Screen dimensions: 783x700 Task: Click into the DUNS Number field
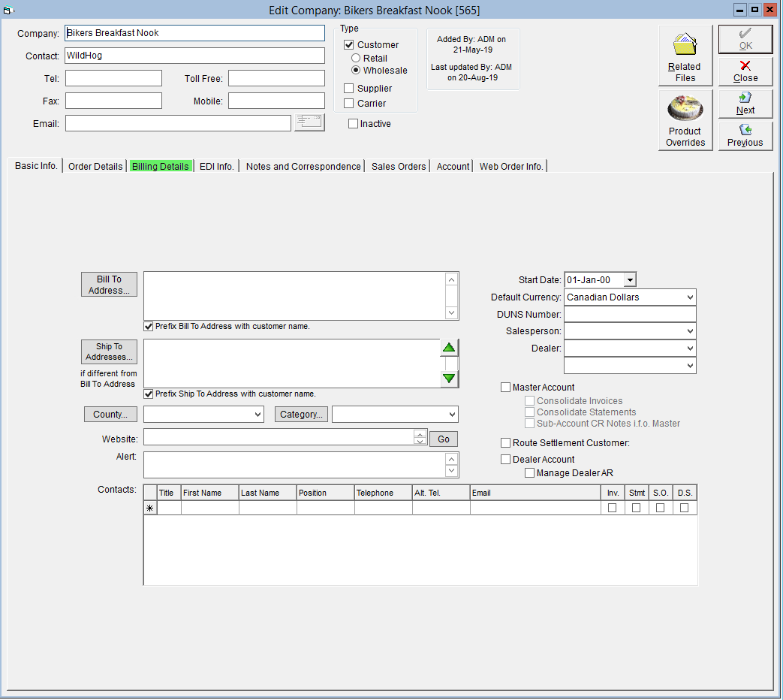[x=630, y=314]
